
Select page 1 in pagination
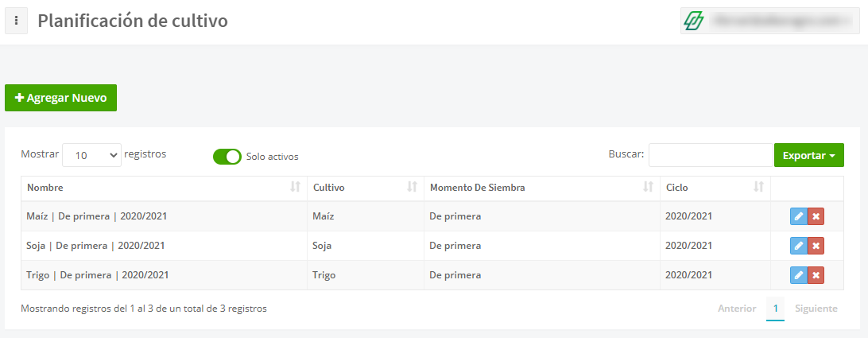click(775, 309)
